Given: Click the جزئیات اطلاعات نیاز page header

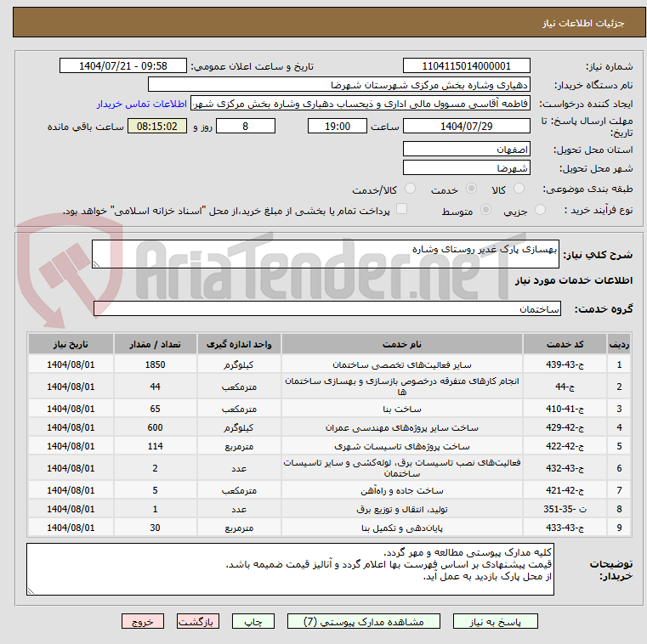Looking at the screenshot, I should [x=329, y=23].
